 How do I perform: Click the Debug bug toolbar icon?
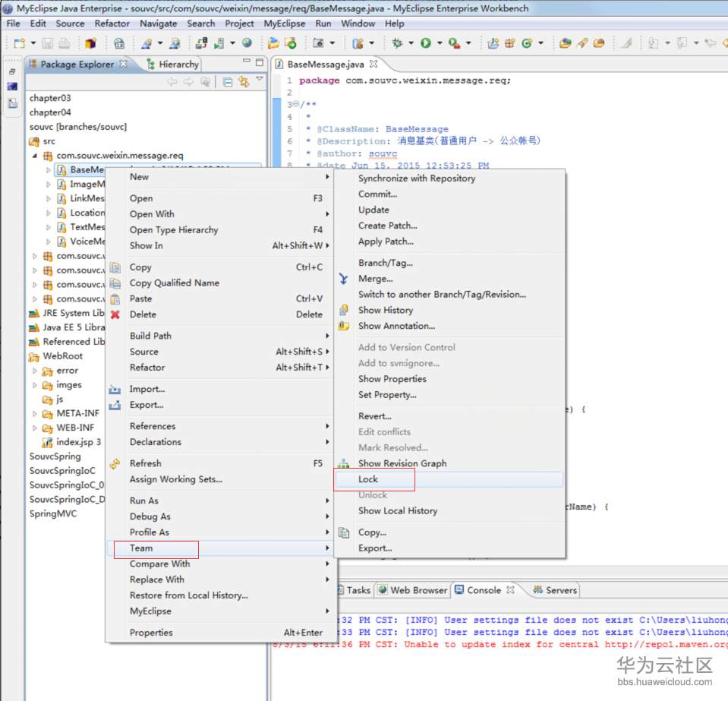397,43
